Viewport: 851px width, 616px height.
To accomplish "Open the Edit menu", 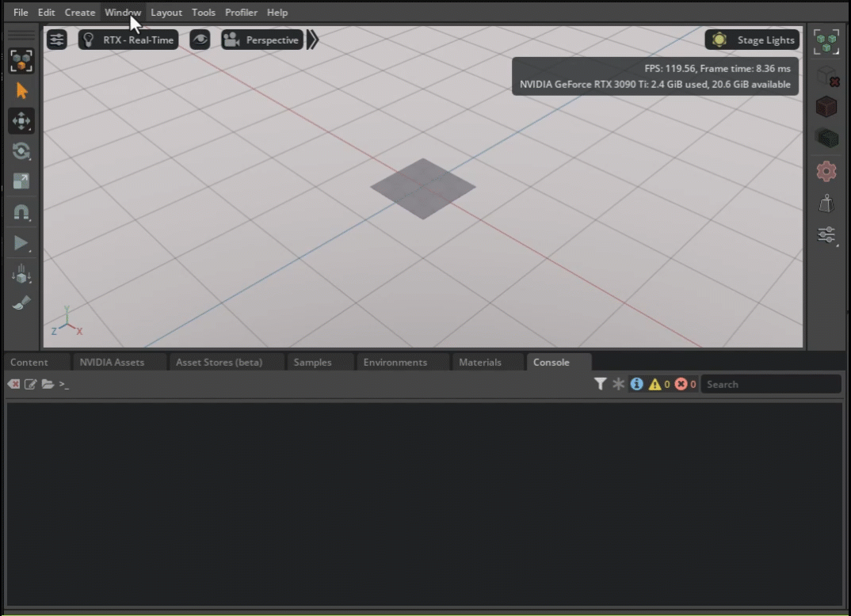I will tap(46, 12).
